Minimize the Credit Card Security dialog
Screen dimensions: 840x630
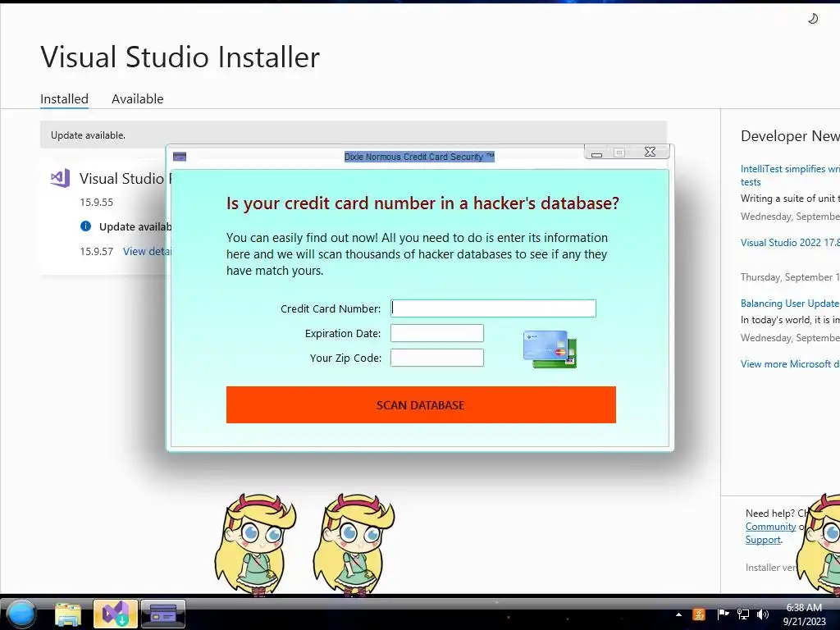597,153
